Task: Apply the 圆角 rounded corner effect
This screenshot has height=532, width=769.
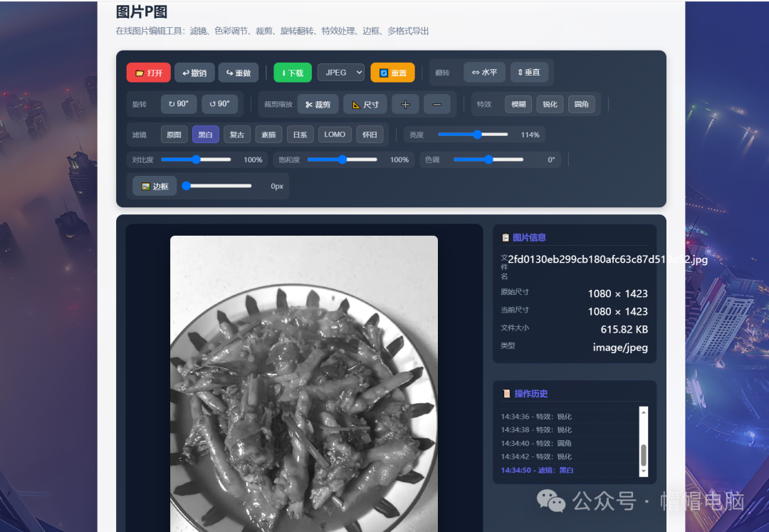Action: [581, 104]
